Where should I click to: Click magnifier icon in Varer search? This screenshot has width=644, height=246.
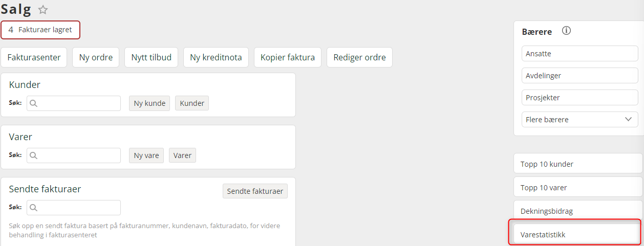(33, 155)
